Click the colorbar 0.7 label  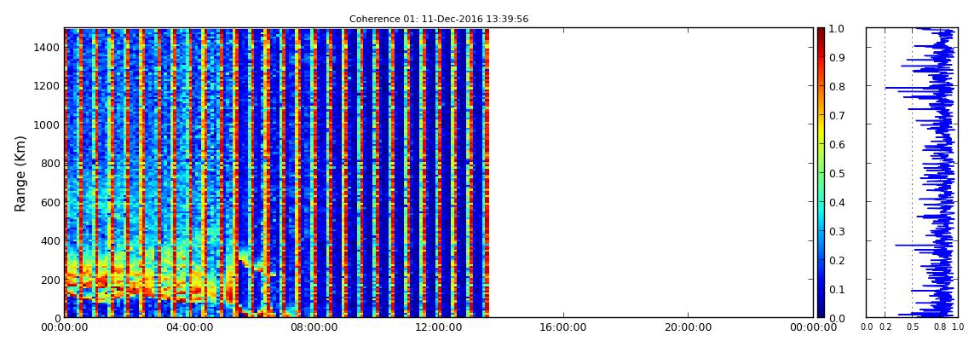click(x=837, y=116)
